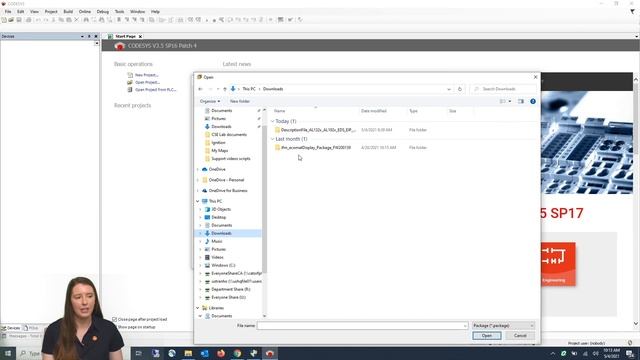The width and height of the screenshot is (640, 360).
Task: Collapse the This PC tree node
Action: pos(198,201)
